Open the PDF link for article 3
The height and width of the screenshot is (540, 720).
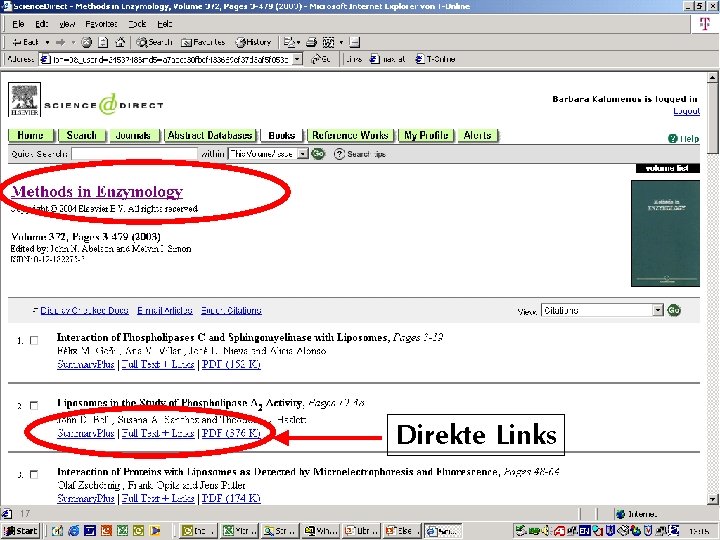pyautogui.click(x=231, y=498)
